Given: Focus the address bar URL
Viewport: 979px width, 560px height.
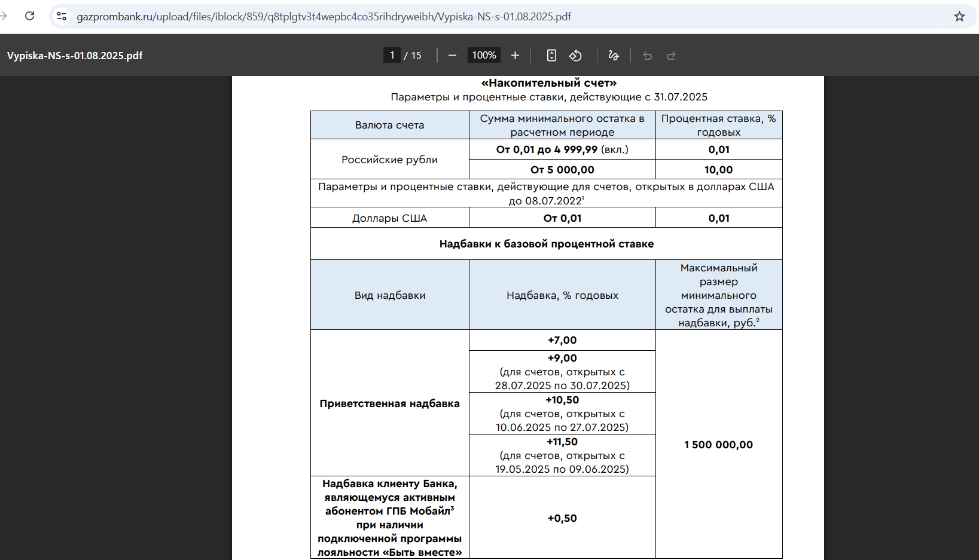Looking at the screenshot, I should click(324, 17).
